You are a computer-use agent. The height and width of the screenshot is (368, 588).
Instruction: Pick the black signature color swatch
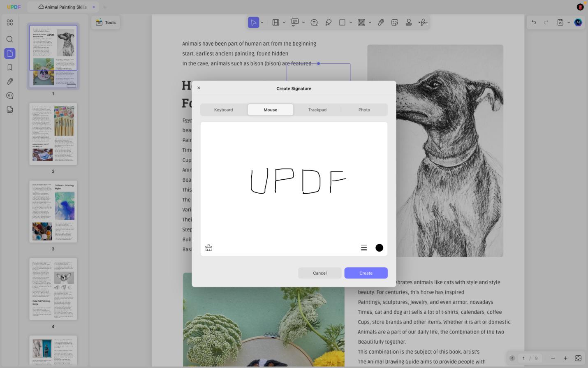point(379,248)
